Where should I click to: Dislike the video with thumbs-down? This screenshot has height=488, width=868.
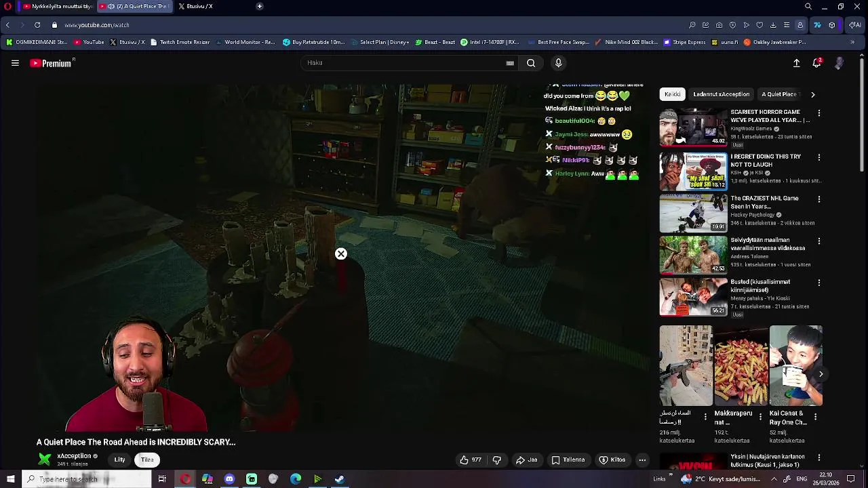tap(497, 460)
